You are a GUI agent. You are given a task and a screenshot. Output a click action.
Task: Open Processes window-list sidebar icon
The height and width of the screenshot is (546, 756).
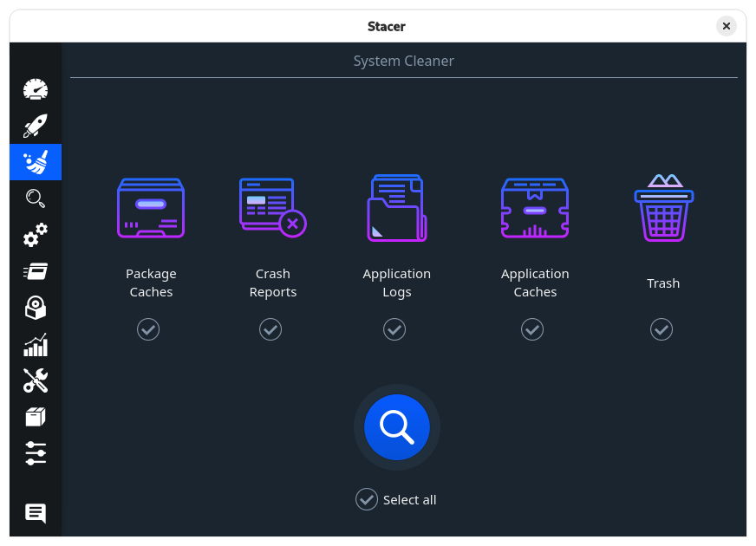36,271
